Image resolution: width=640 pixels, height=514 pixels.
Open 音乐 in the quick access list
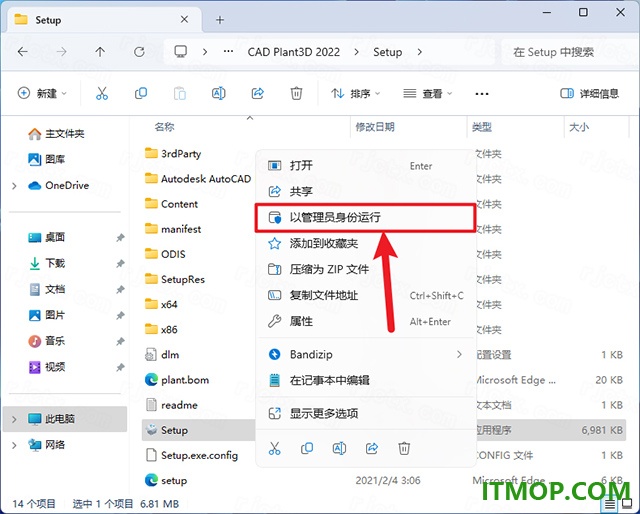(x=47, y=341)
